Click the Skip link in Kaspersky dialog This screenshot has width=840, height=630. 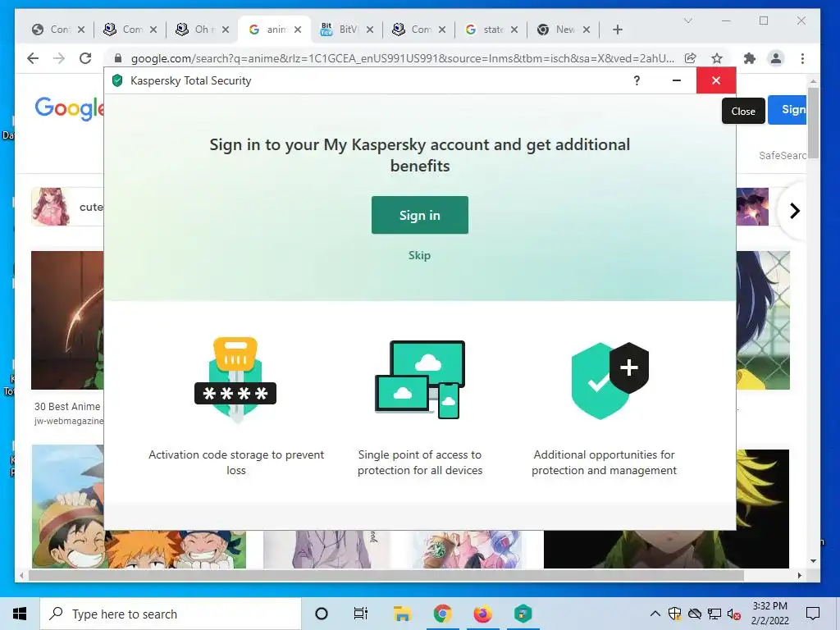419,255
